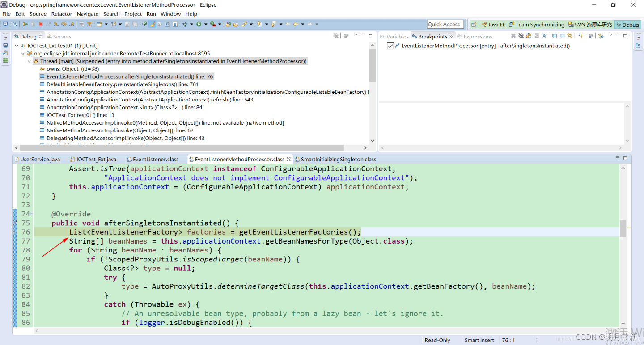Collapse the RemoteTestRunner tree node
Screen dimensions: 644x345
(23, 54)
